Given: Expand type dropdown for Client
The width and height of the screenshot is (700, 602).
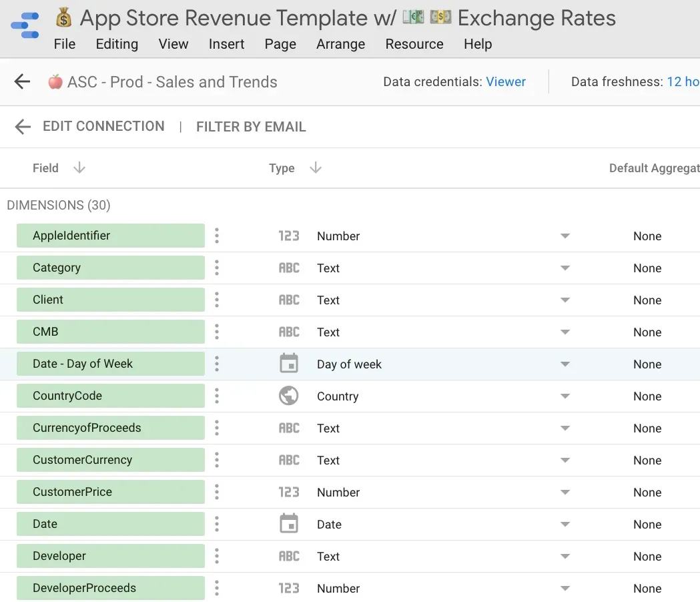Looking at the screenshot, I should (565, 300).
